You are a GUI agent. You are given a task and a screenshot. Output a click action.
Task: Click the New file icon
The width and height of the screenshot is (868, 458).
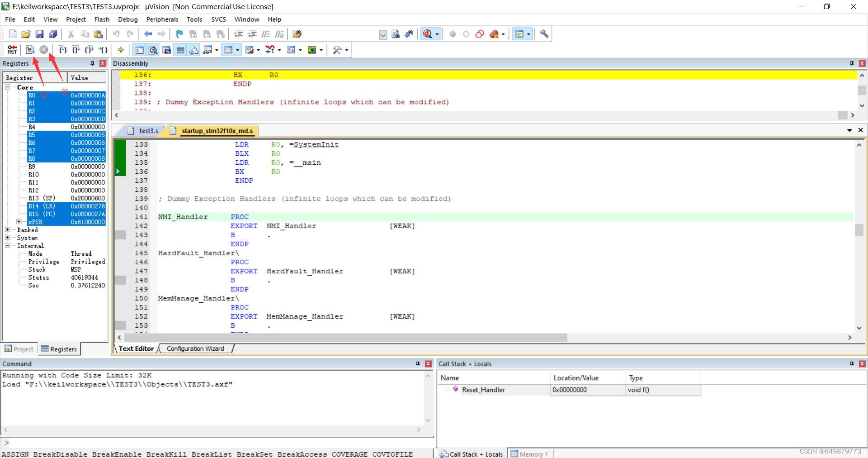pyautogui.click(x=13, y=34)
